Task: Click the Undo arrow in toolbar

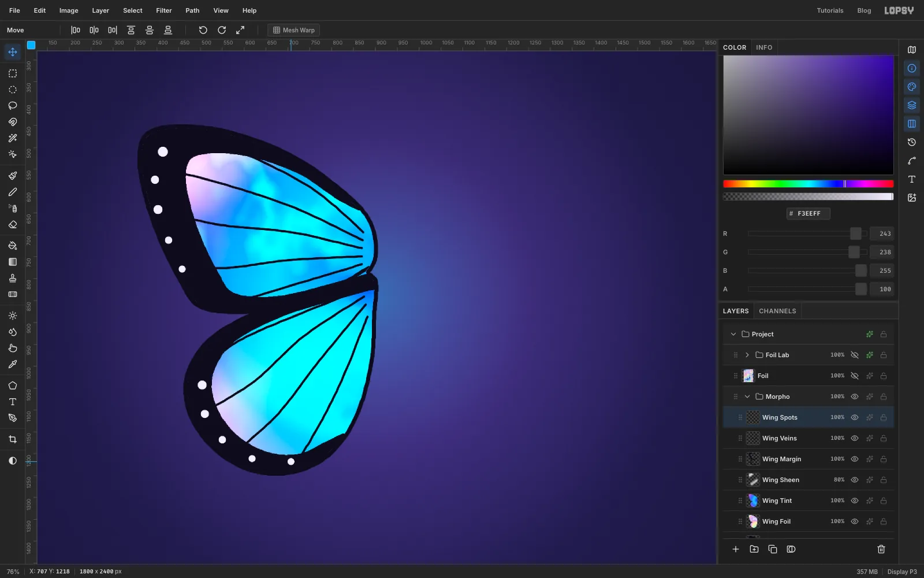Action: [203, 30]
